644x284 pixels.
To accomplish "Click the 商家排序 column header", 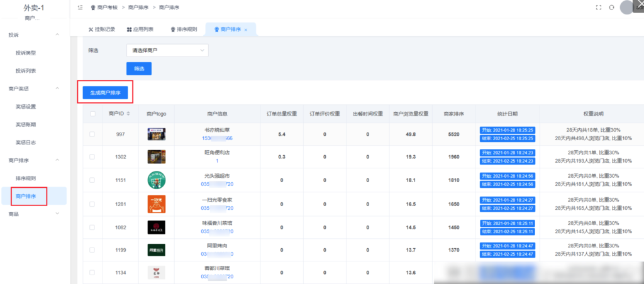I will 454,114.
